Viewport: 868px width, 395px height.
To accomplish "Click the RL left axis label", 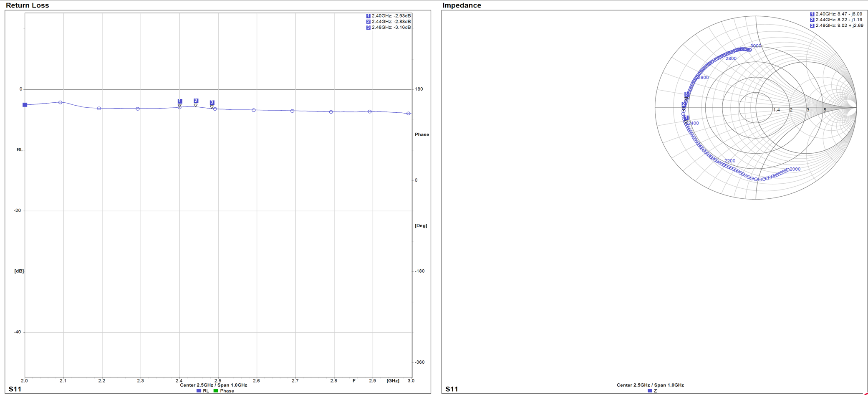I will coord(20,149).
